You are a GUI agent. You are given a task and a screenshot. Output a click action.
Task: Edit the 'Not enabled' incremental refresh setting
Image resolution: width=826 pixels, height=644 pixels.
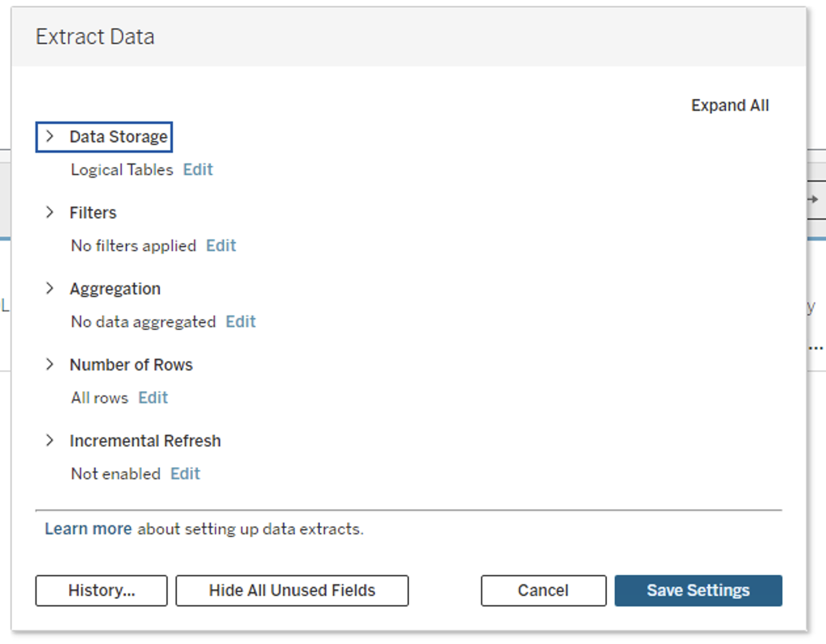pyautogui.click(x=185, y=474)
